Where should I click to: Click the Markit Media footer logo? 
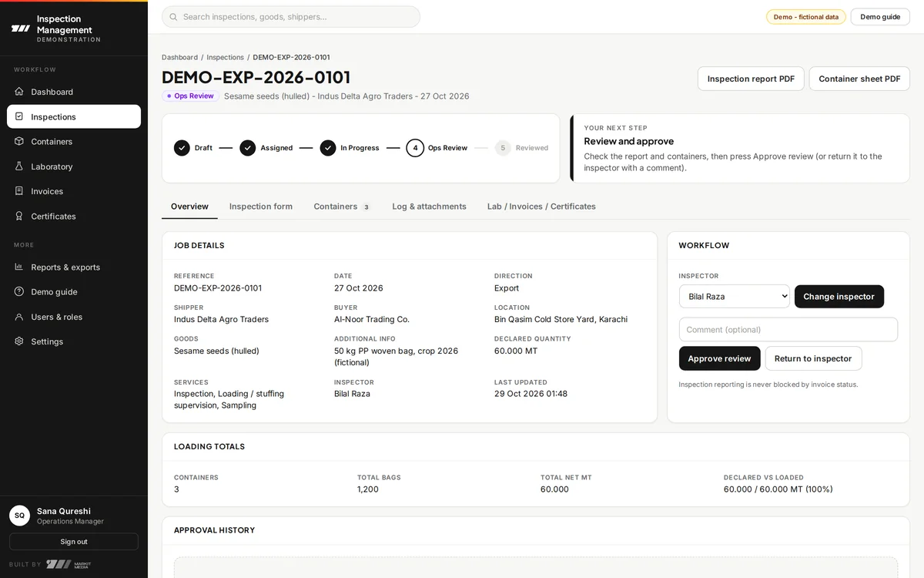click(69, 564)
